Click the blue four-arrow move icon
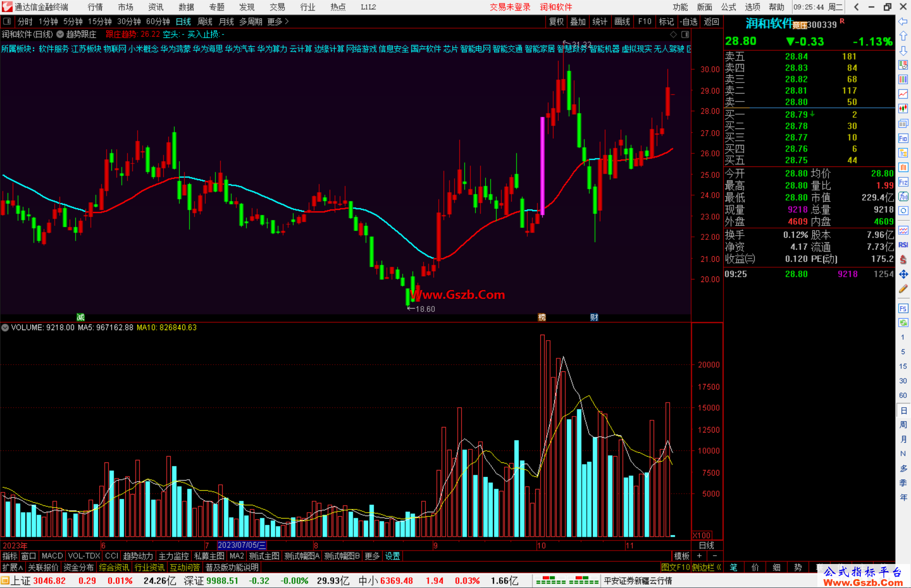 (x=903, y=274)
